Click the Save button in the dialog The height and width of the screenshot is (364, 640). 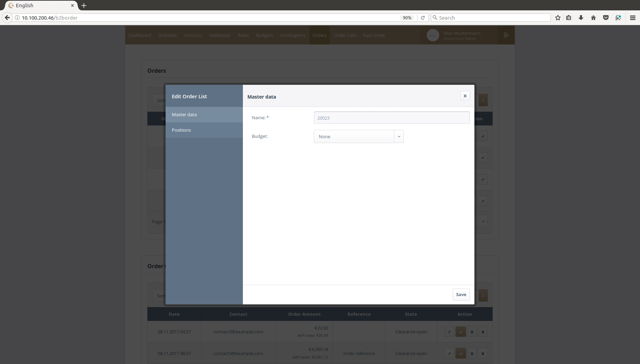tap(461, 294)
